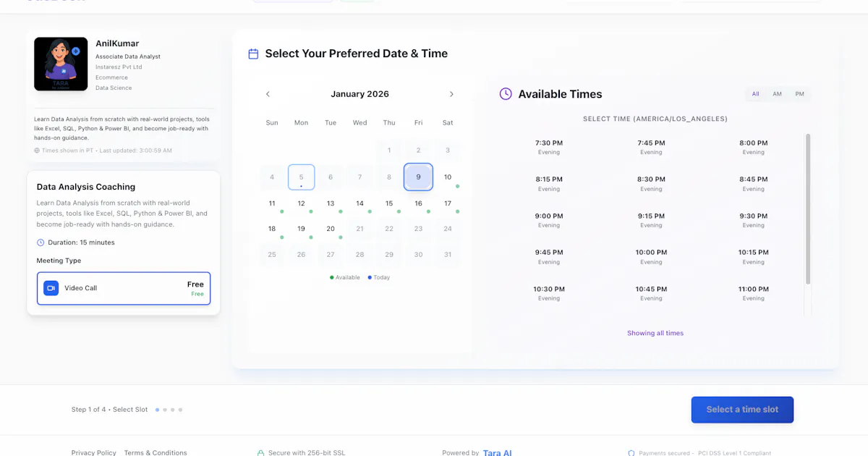This screenshot has height=456, width=868.
Task: Click the globe icon beside Times shown in PT
Action: point(37,151)
